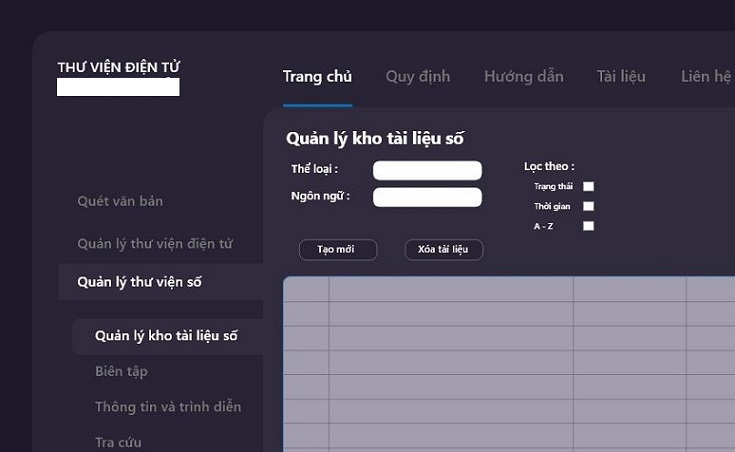Viewport: 735px width, 452px height.
Task: Click the Tạo mới button
Action: tap(338, 249)
